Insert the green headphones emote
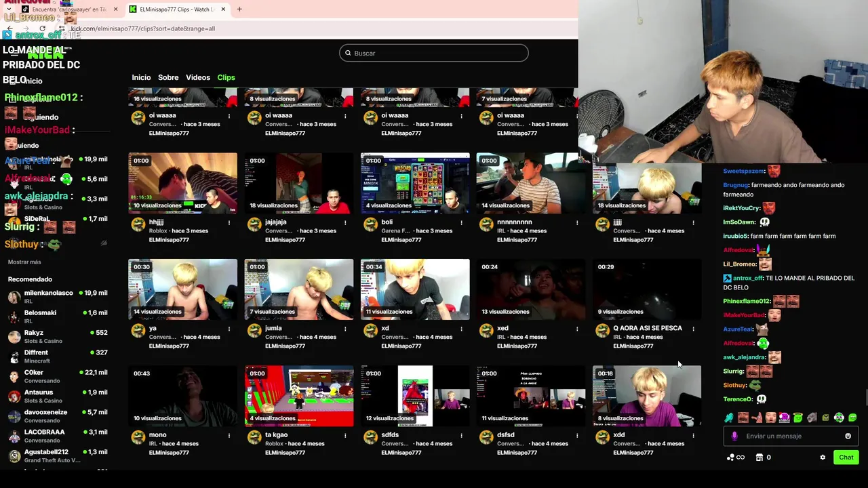 [839, 418]
